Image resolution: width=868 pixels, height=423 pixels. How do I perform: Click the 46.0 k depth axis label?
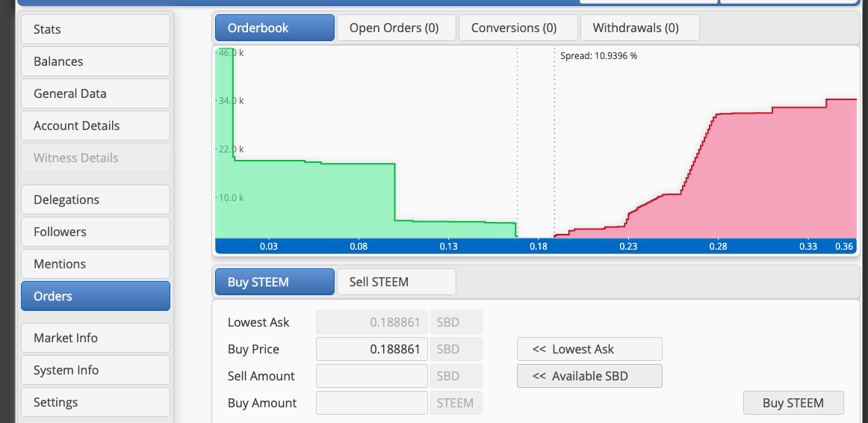(232, 53)
